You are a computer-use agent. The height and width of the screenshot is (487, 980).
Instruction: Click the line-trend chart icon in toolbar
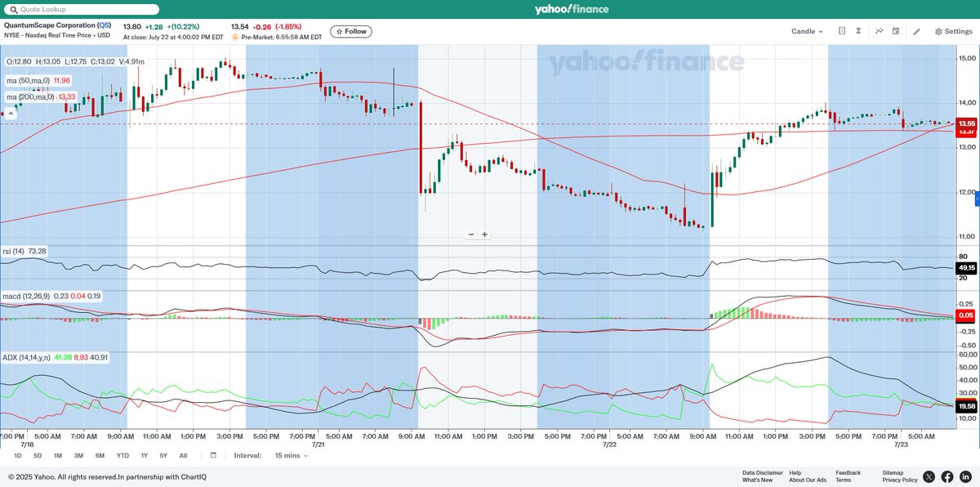coord(880,31)
